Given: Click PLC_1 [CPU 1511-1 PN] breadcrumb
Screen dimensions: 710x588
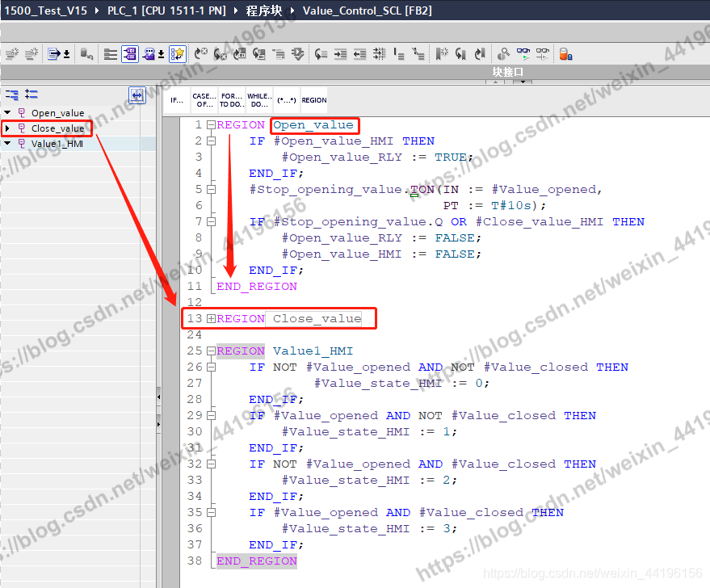Looking at the screenshot, I should 166,10.
